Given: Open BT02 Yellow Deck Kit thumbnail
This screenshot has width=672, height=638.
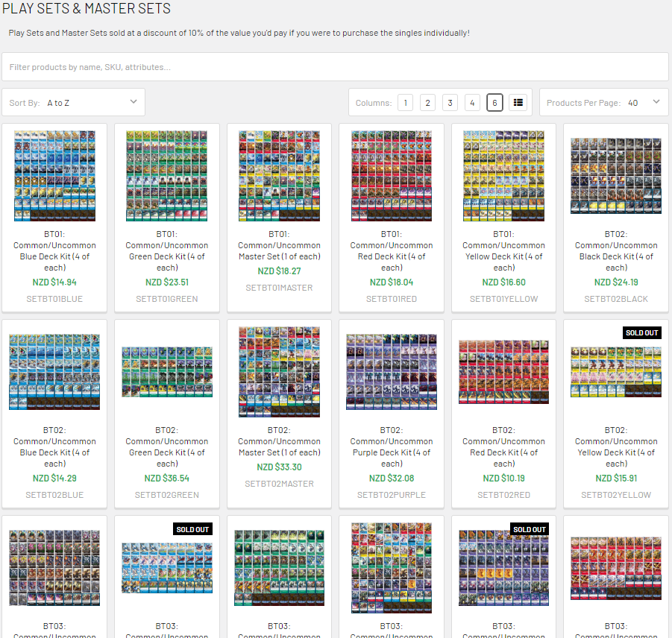Looking at the screenshot, I should [616, 372].
